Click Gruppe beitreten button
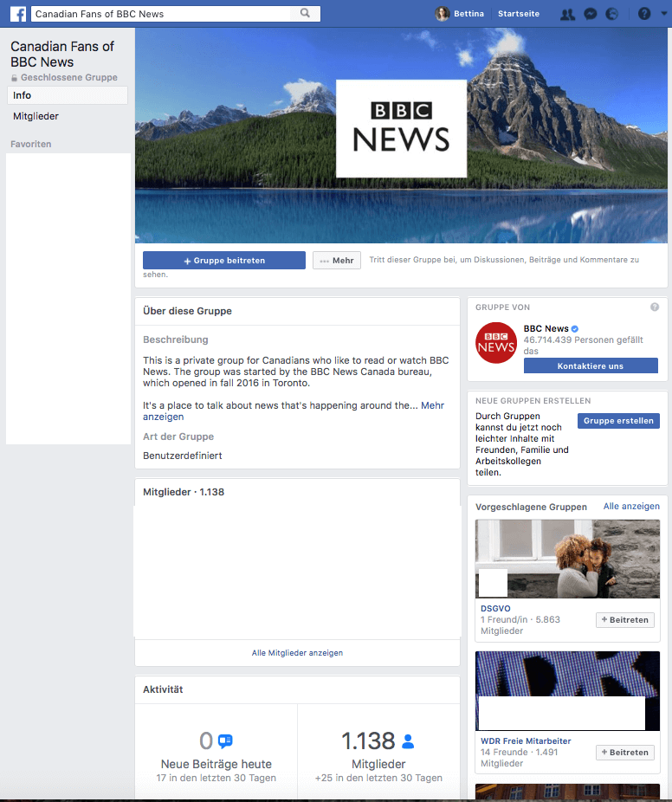The image size is (672, 802). coord(224,261)
